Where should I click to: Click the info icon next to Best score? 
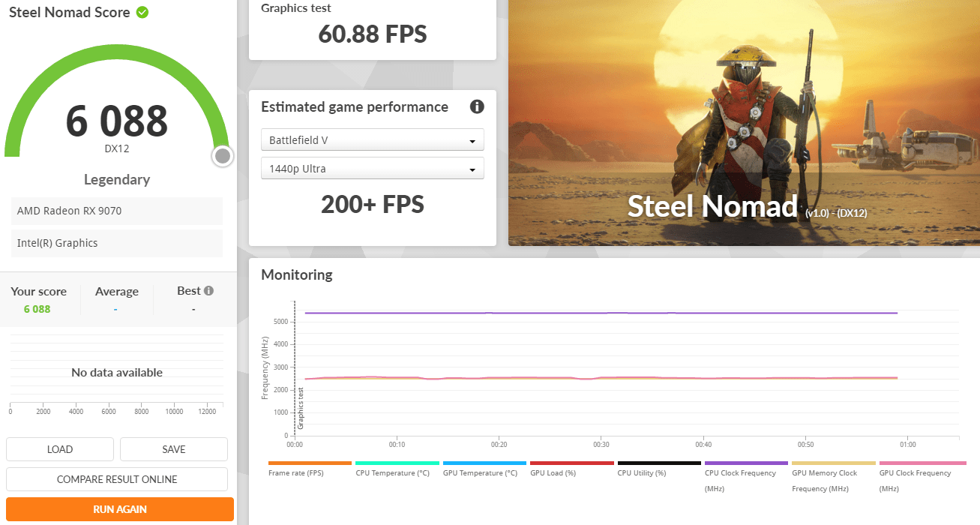(x=208, y=290)
